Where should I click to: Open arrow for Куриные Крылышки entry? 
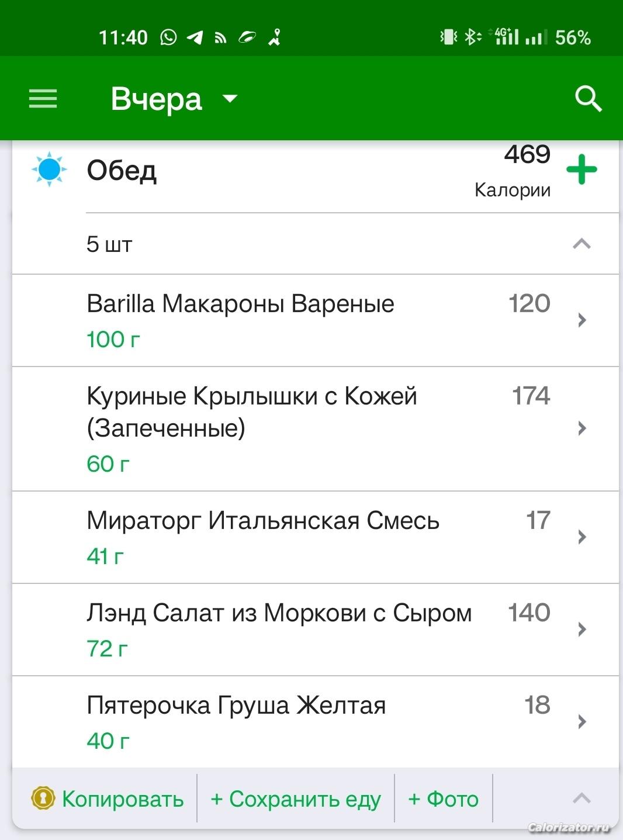click(x=582, y=428)
